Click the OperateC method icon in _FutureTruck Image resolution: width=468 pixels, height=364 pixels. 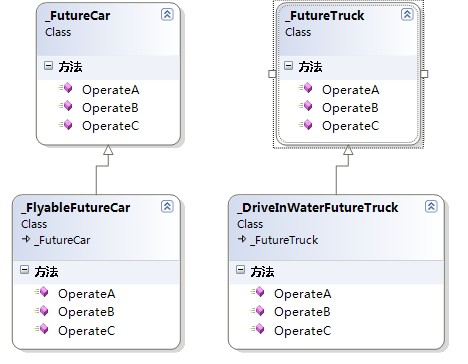coord(306,125)
